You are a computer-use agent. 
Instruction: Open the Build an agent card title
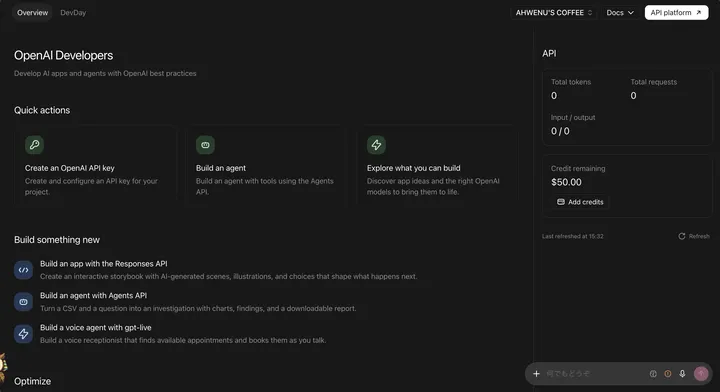click(x=221, y=168)
